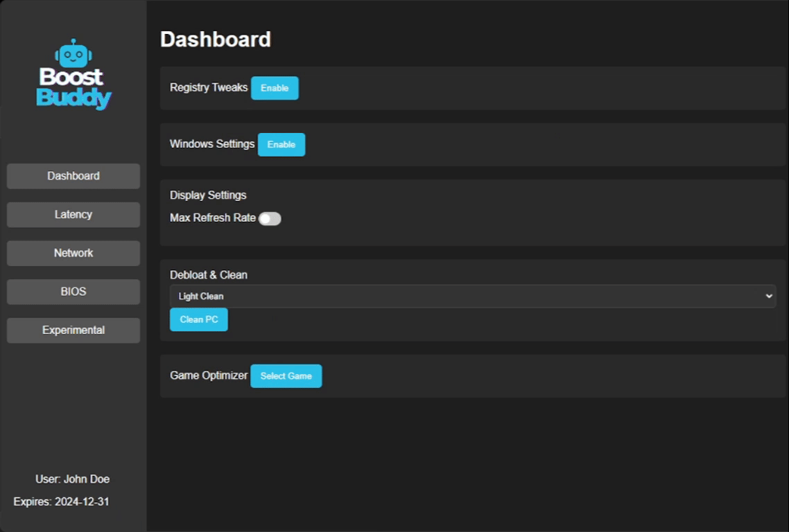Click the User: John Doe label

73,479
